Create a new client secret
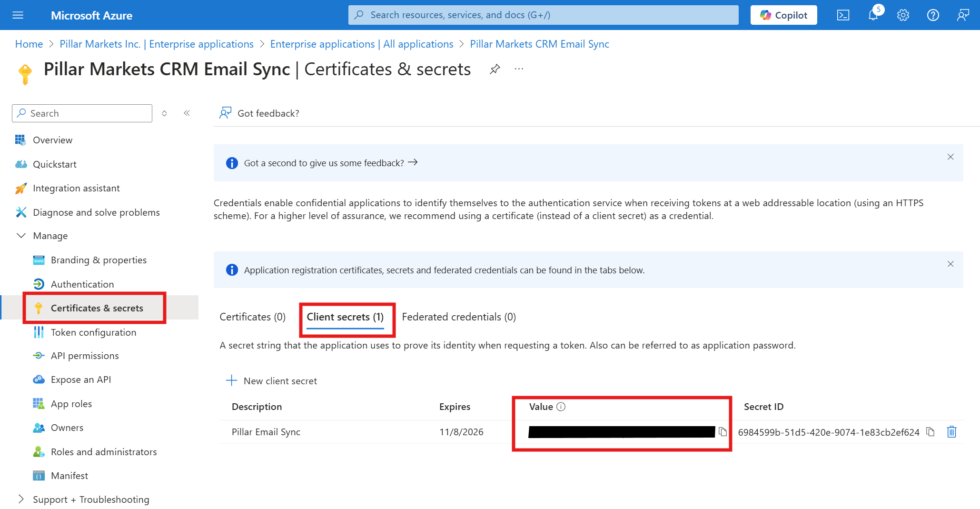980x509 pixels. pos(271,380)
